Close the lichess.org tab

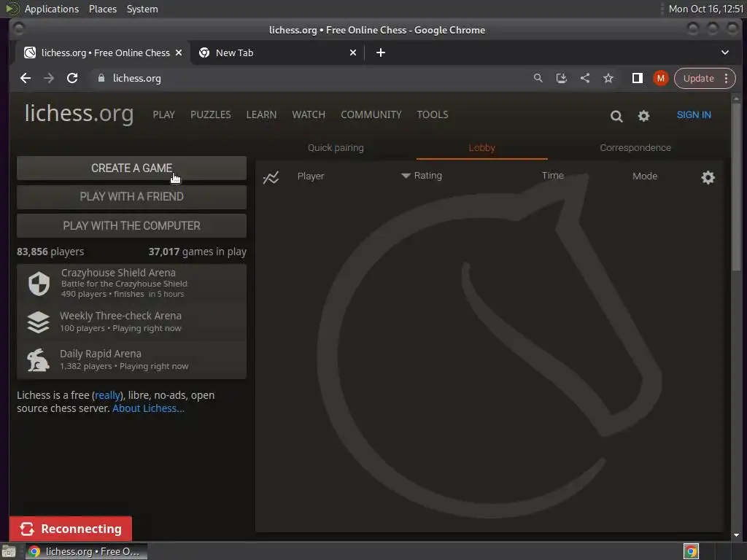click(x=179, y=52)
